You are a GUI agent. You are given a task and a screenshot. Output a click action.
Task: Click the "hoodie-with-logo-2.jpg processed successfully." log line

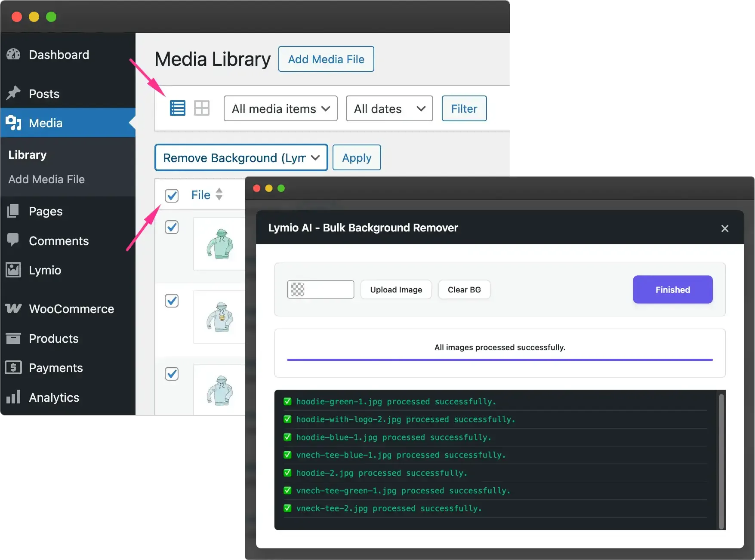[405, 419]
